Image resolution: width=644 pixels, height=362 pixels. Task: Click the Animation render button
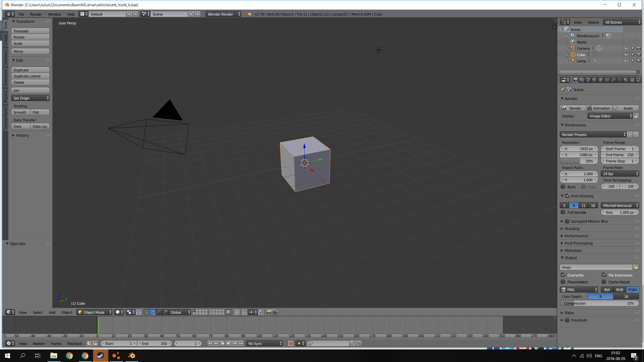[599, 108]
